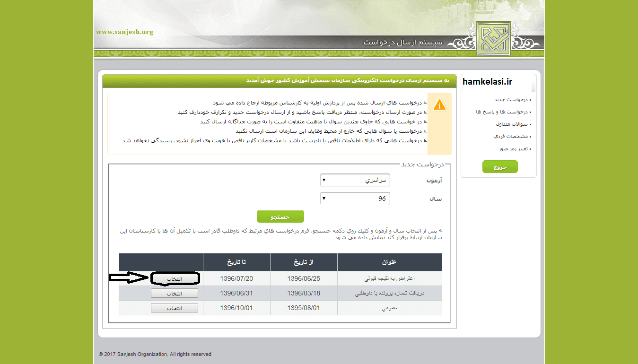
Task: Click the green جستجو search button
Action: click(280, 217)
